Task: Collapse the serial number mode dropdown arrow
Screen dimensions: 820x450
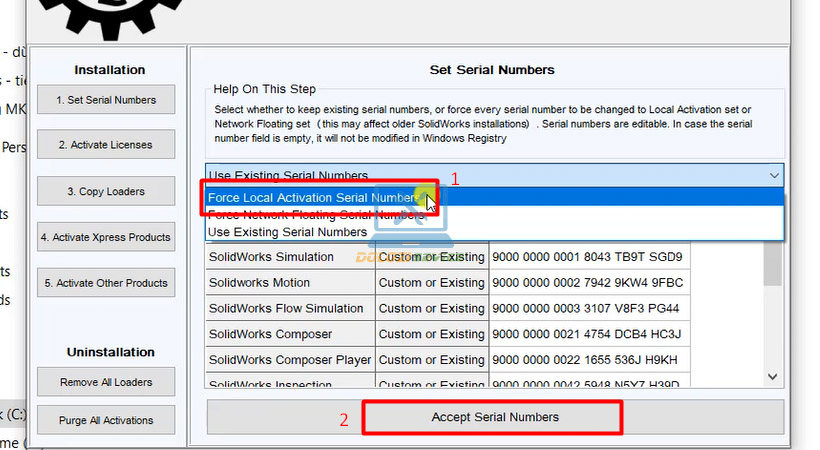Action: tap(774, 175)
